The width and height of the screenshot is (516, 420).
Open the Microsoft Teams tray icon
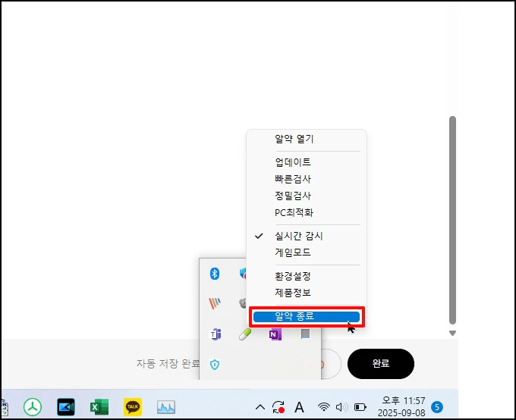(x=216, y=334)
